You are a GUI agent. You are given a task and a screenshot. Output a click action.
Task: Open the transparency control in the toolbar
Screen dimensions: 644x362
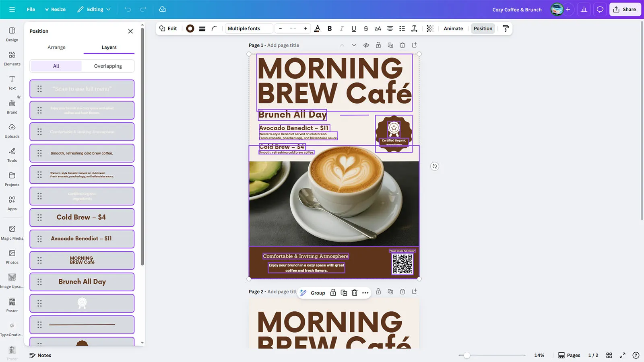[x=430, y=29]
